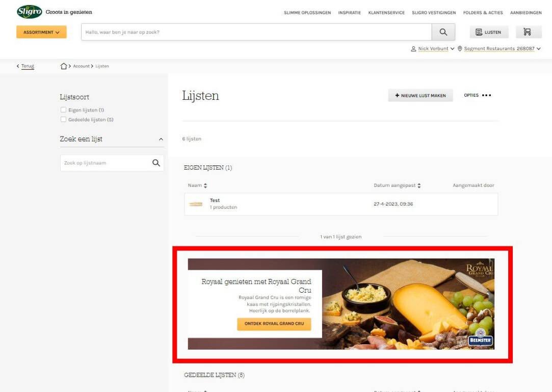Image resolution: width=552 pixels, height=392 pixels.
Task: Expand the Nick Verbunt account menu
Action: coord(436,48)
